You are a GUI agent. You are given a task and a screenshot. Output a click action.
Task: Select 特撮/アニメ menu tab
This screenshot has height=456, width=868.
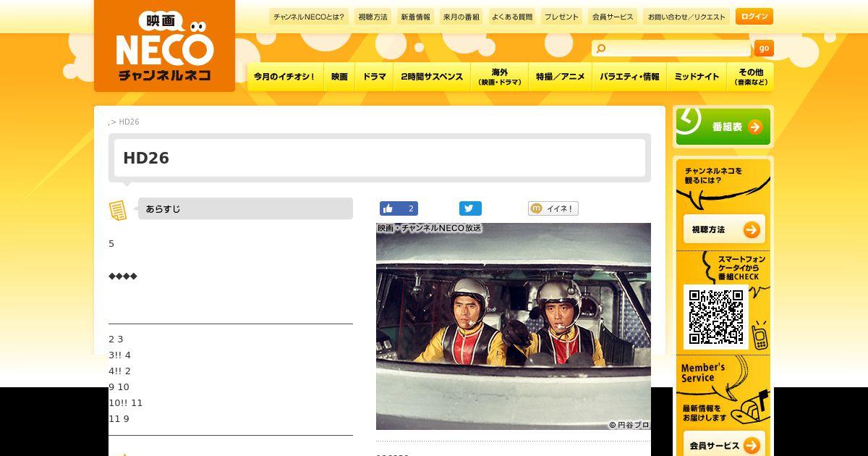561,77
